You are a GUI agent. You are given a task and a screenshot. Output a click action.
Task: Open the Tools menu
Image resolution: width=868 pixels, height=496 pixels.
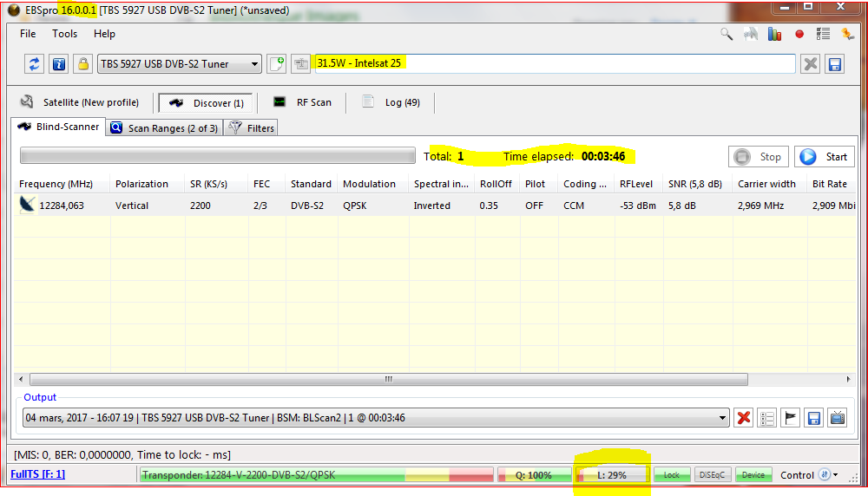64,34
